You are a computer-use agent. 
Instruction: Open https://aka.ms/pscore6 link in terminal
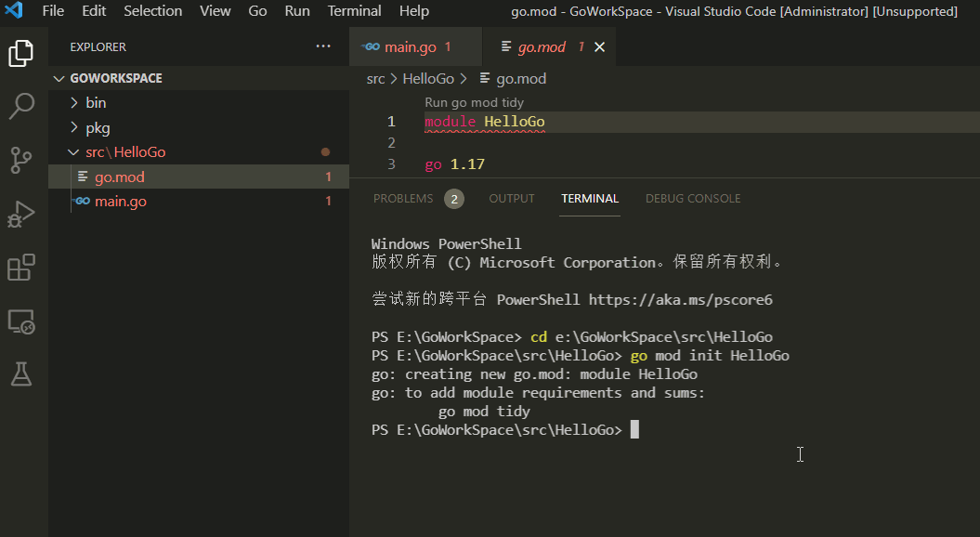pos(681,299)
